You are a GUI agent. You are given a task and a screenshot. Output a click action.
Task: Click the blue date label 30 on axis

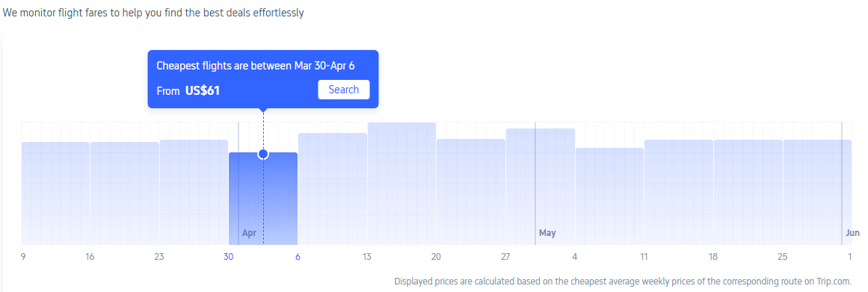point(228,257)
